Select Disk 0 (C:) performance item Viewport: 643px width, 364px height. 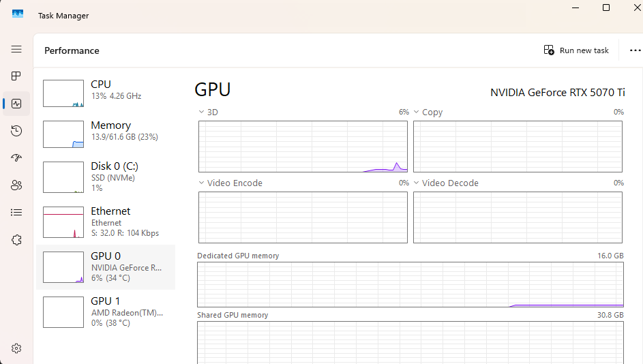coord(106,177)
